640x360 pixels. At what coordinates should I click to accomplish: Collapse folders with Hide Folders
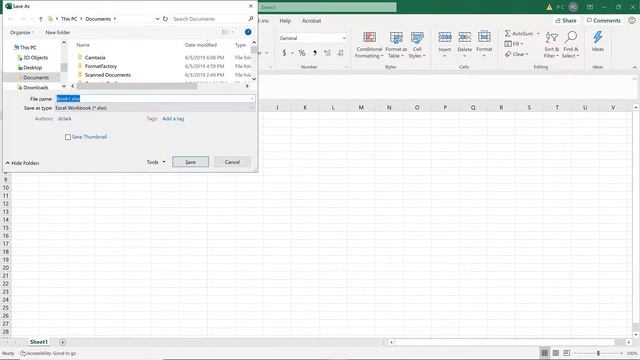tap(22, 163)
